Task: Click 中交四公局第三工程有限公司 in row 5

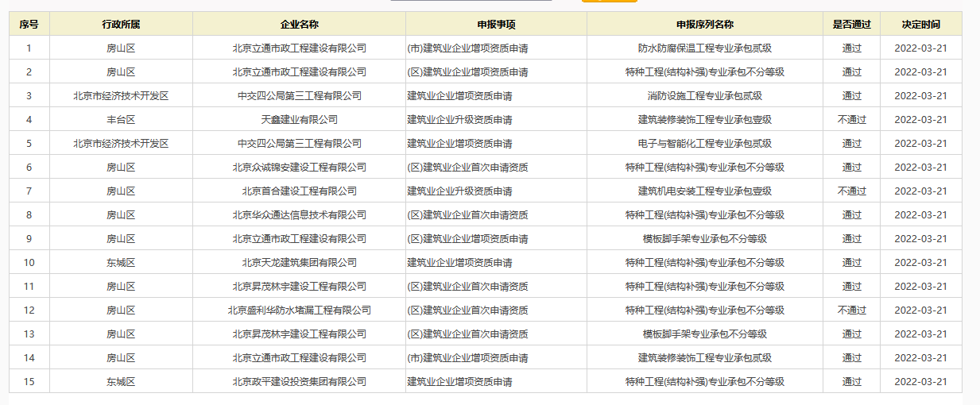Action: pyautogui.click(x=299, y=144)
